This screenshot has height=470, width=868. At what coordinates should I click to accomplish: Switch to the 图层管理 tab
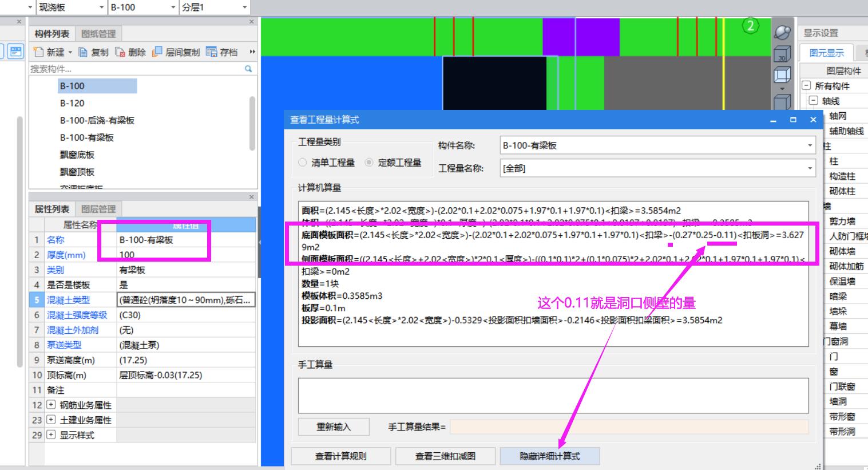click(98, 209)
